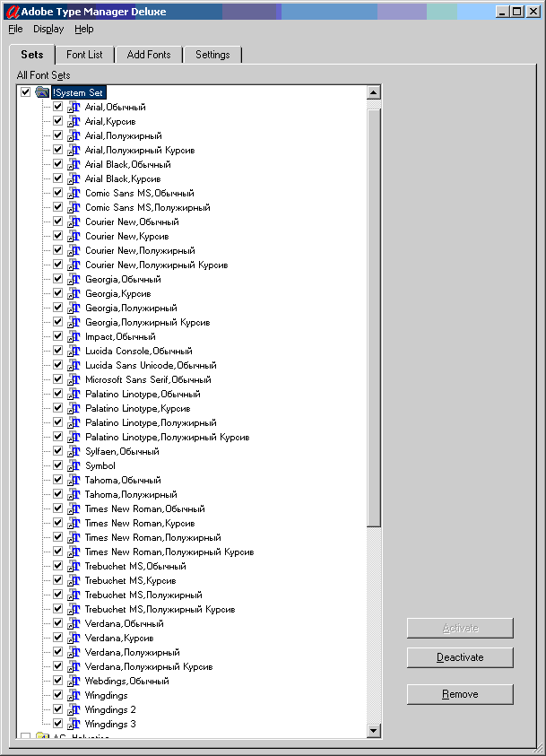Click the font icon beside Arial Black,Обычный
This screenshot has width=546, height=756.
tap(74, 164)
